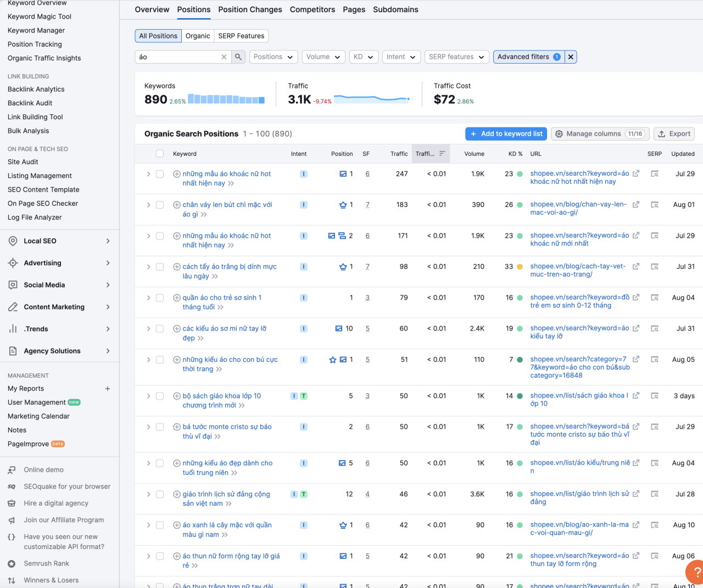Select checkbox for những kiểu áo cho con bú row
This screenshot has height=588, width=703.
pos(160,360)
